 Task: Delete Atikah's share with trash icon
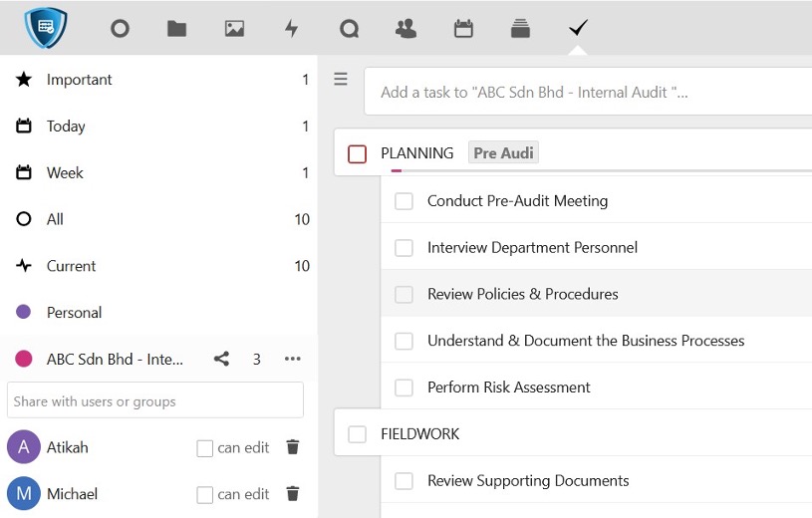tap(292, 447)
